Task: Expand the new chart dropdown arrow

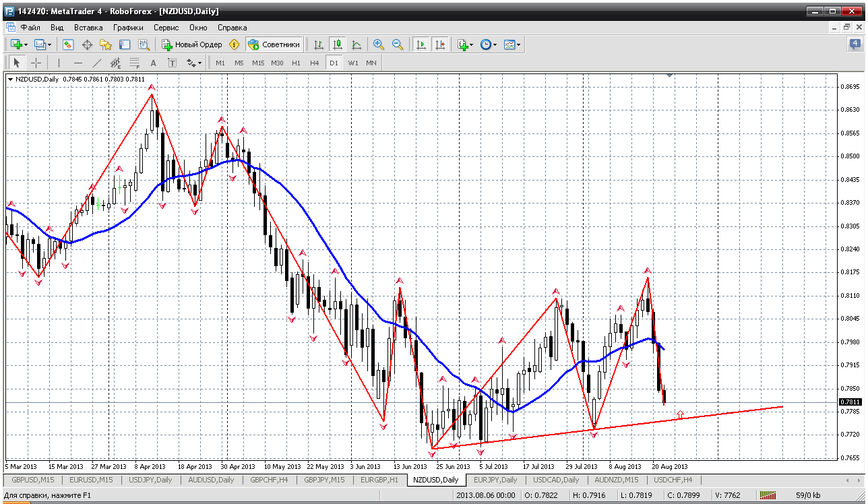Action: click(x=26, y=44)
